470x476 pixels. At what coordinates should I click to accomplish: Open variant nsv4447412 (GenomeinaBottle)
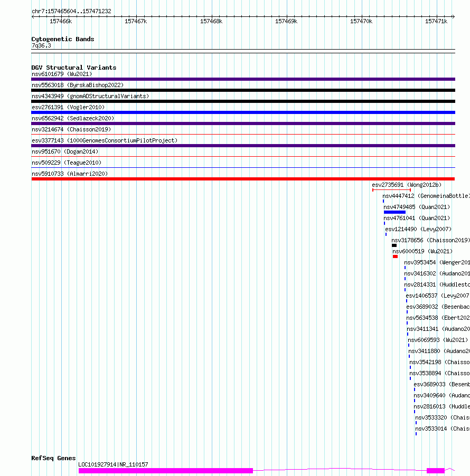[426, 196]
